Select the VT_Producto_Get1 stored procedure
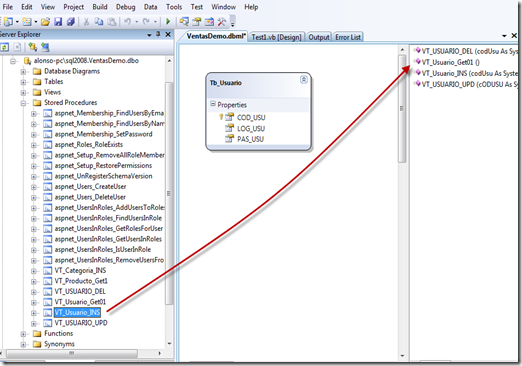Viewport: 522px width, 366px height. pyautogui.click(x=81, y=281)
